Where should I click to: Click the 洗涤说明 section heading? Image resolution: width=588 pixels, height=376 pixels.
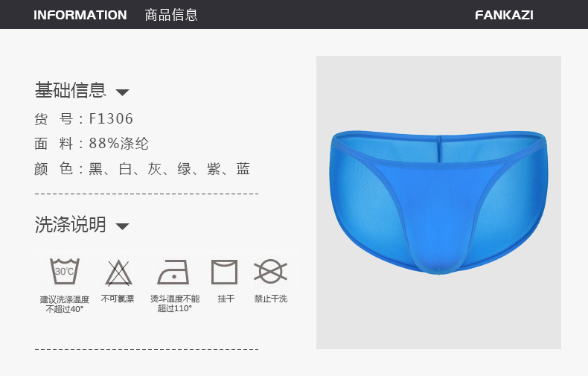click(x=71, y=224)
